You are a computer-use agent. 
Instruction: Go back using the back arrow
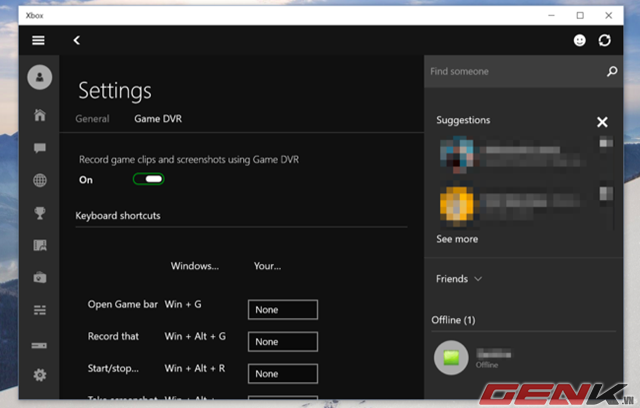pos(77,40)
